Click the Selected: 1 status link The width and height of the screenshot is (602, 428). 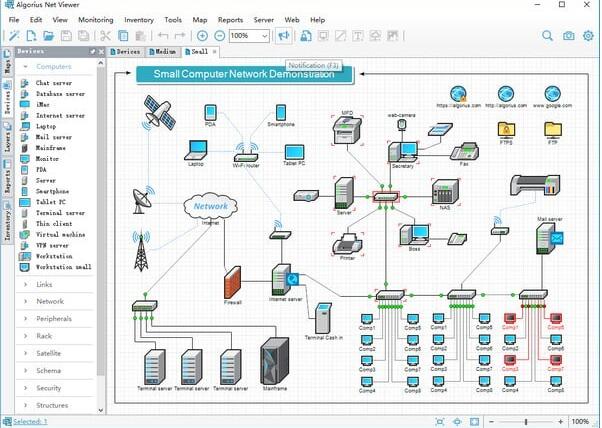coord(30,421)
